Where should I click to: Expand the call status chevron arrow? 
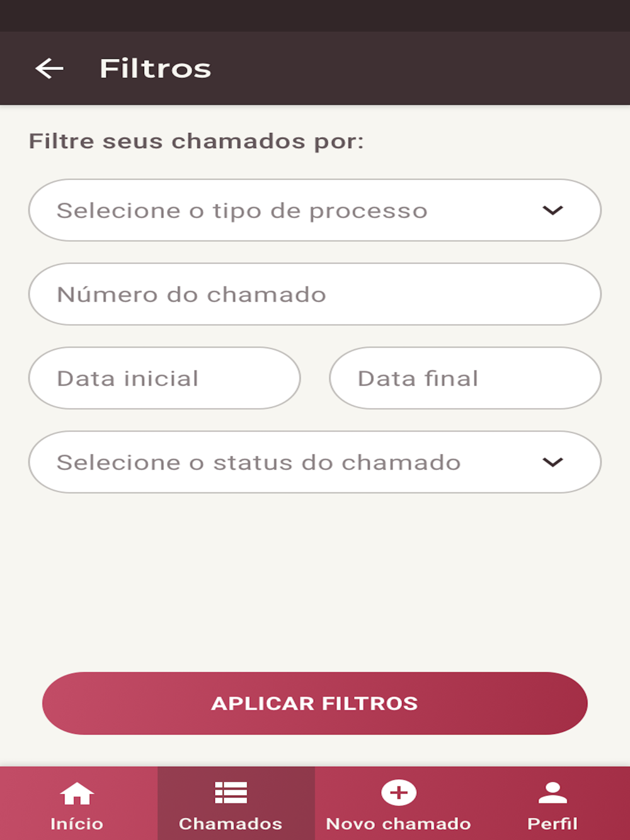553,462
